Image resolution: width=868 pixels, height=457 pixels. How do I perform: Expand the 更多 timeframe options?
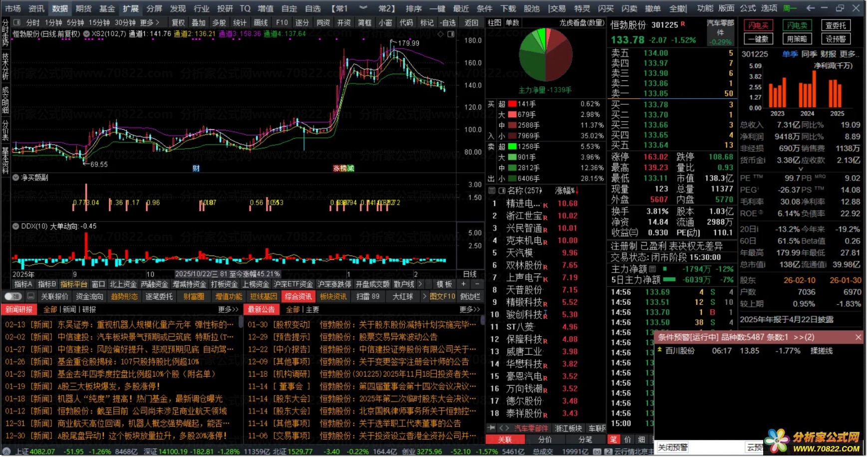[x=149, y=22]
